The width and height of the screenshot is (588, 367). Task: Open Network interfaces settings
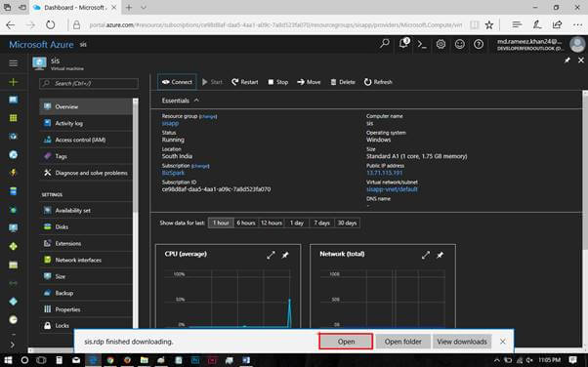tap(86, 260)
